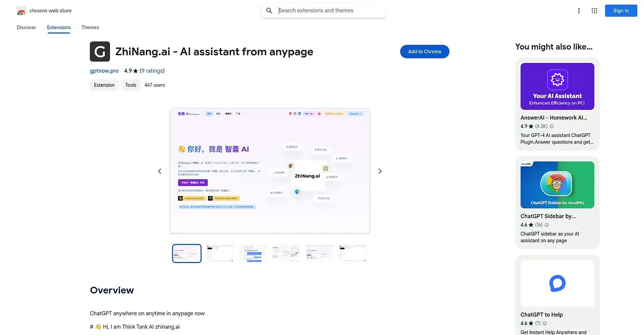
Task: Open the Google apps grid
Action: (594, 11)
